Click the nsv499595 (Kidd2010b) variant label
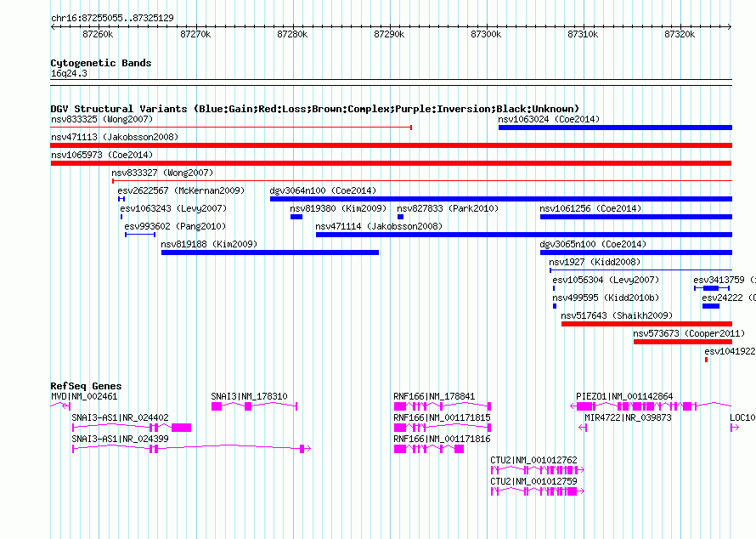Image resolution: width=756 pixels, height=539 pixels. tap(606, 298)
